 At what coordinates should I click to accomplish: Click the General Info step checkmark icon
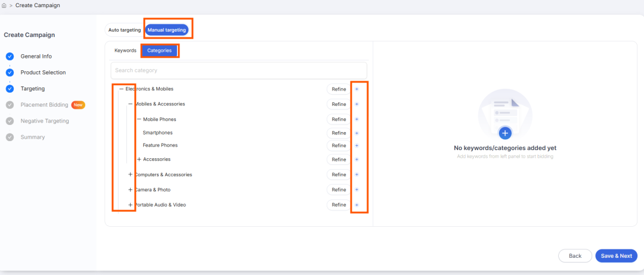(10, 57)
